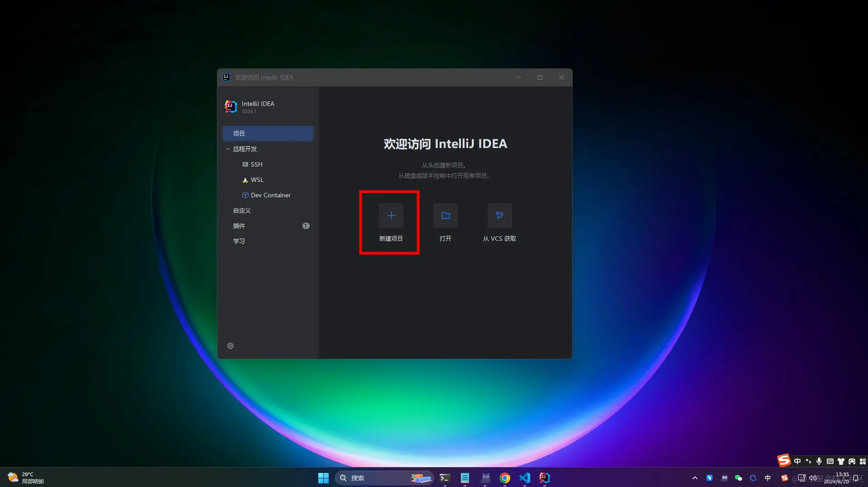Viewport: 868px width, 487px height.
Task: Click the blue bird tray icon
Action: point(710,478)
